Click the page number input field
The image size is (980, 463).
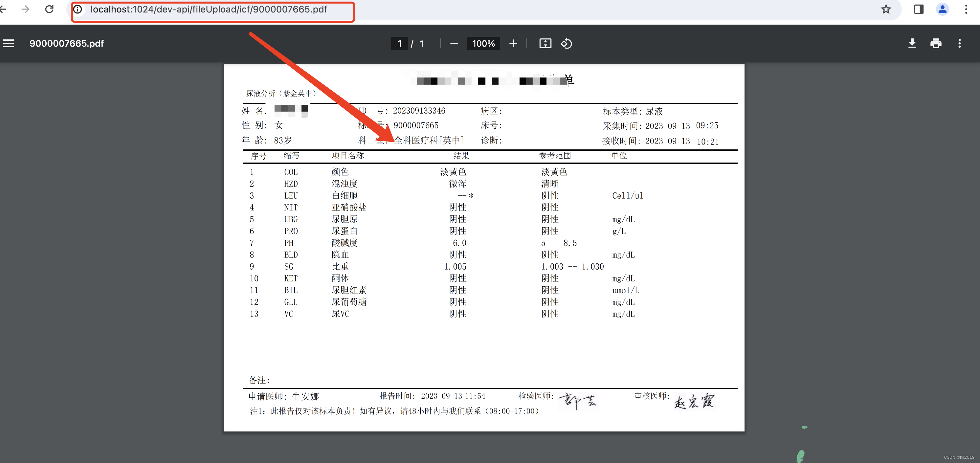coord(399,43)
